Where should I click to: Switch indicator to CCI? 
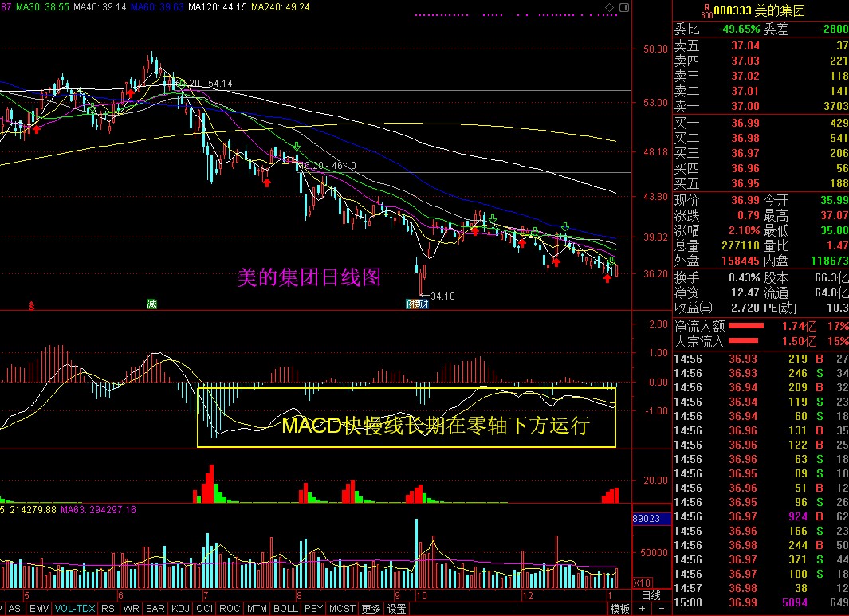click(x=204, y=609)
